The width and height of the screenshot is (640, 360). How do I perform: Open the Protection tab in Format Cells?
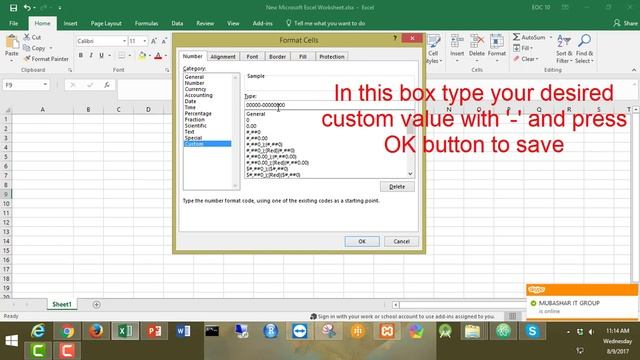coord(331,56)
